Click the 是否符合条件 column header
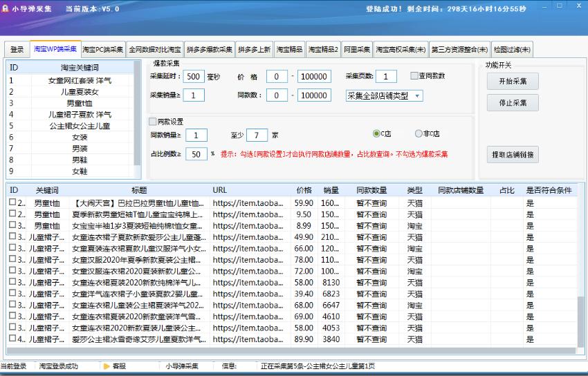The width and height of the screenshot is (588, 376). (x=549, y=190)
